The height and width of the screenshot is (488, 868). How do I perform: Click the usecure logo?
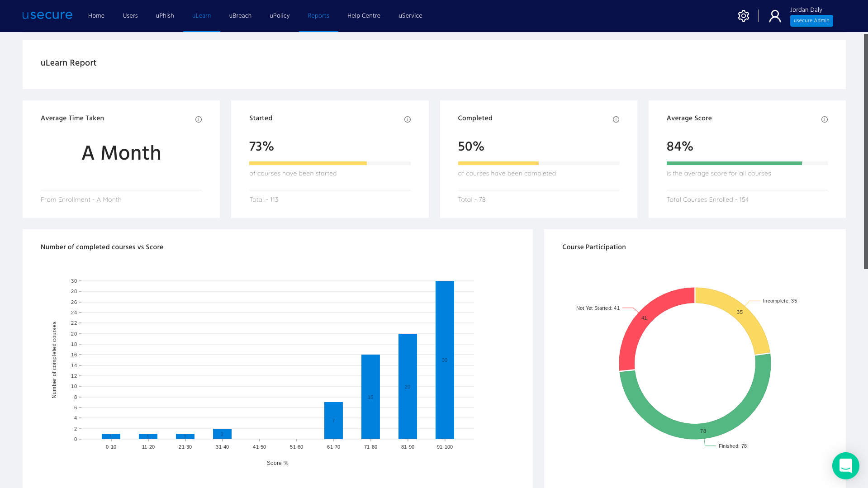[47, 15]
